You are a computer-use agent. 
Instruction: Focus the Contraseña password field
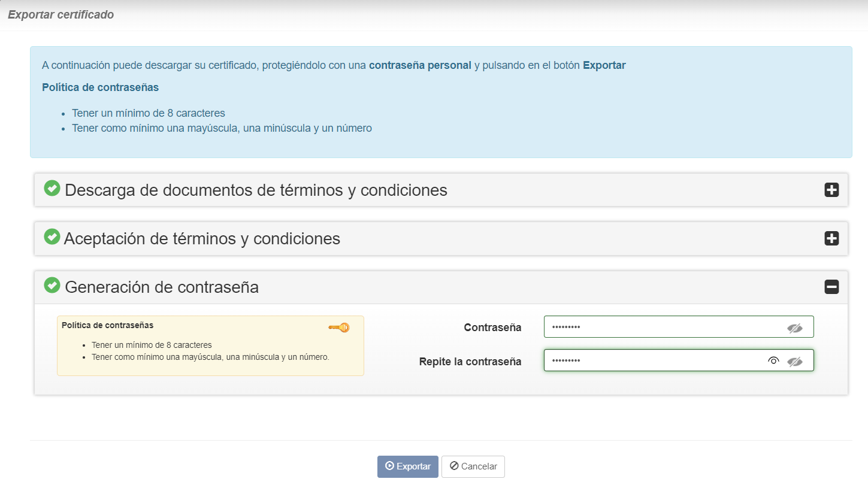pyautogui.click(x=659, y=327)
